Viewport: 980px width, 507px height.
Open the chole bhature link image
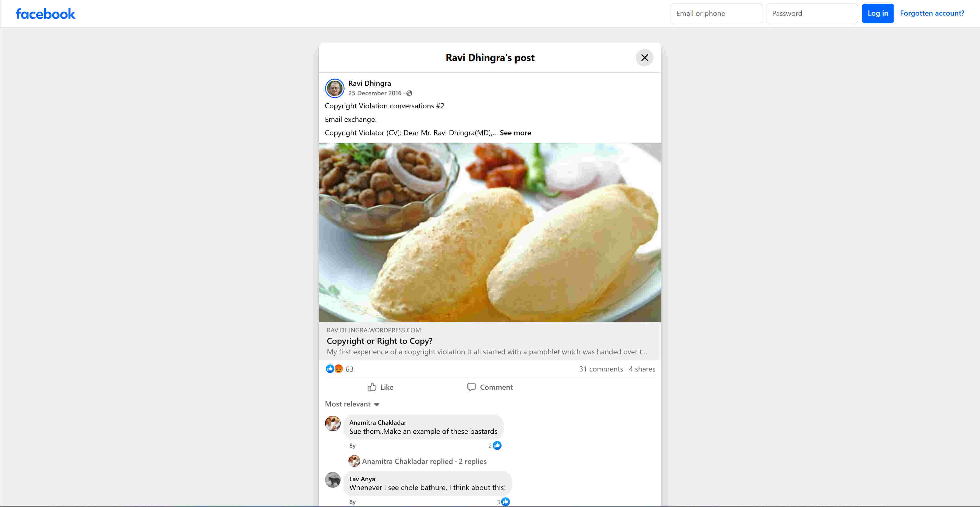[490, 232]
